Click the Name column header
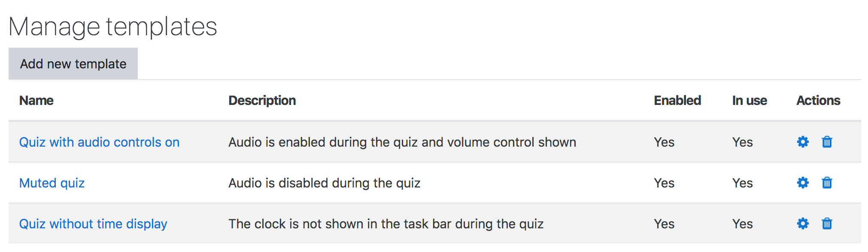Screen dimensions: 868x252 (36, 101)
